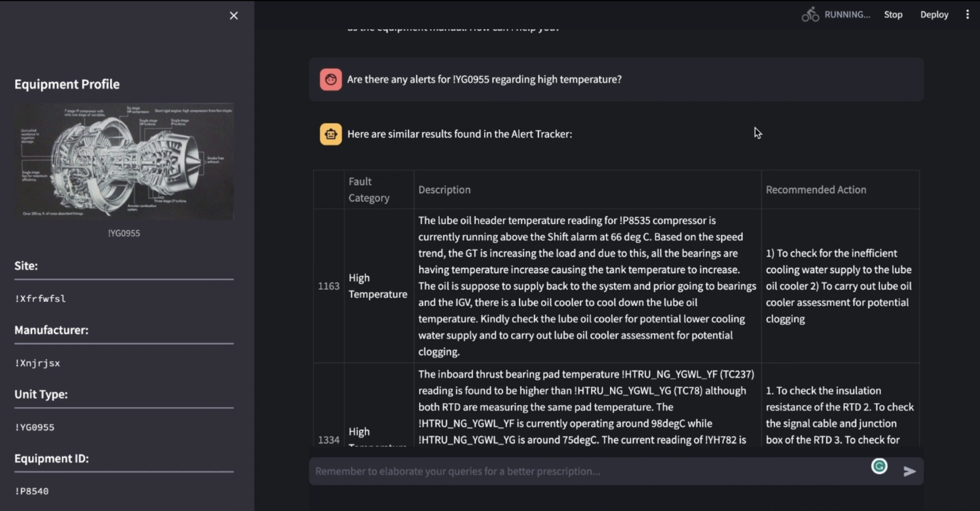Click the Recommended Action column header
Image resolution: width=980 pixels, height=511 pixels.
[816, 190]
